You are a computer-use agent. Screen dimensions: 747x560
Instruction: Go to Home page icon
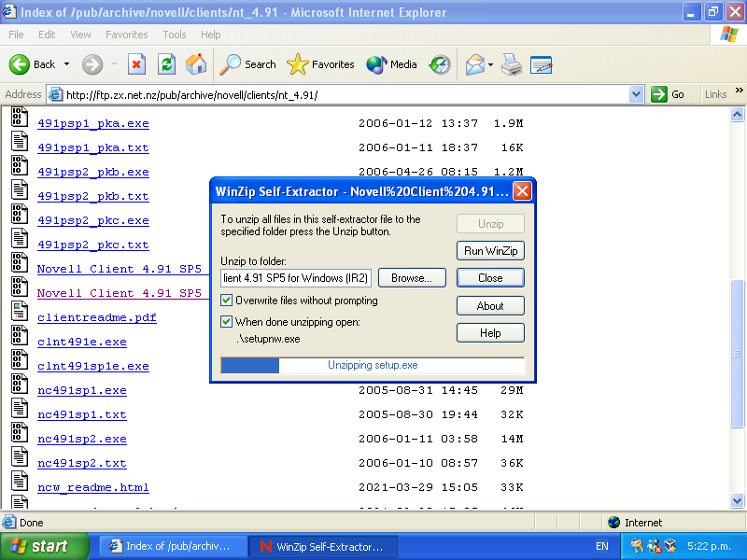coord(196,64)
